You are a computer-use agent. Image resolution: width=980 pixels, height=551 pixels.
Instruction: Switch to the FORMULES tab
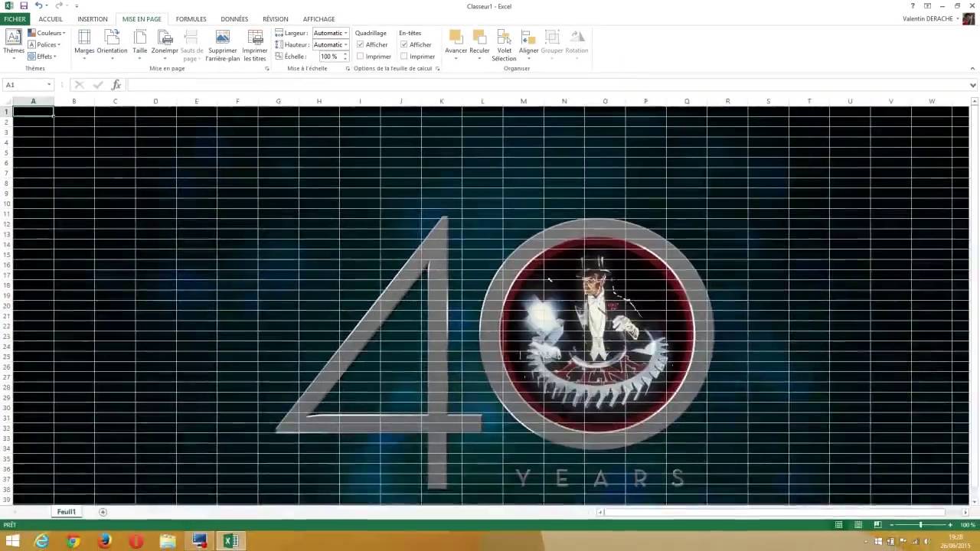tap(191, 19)
